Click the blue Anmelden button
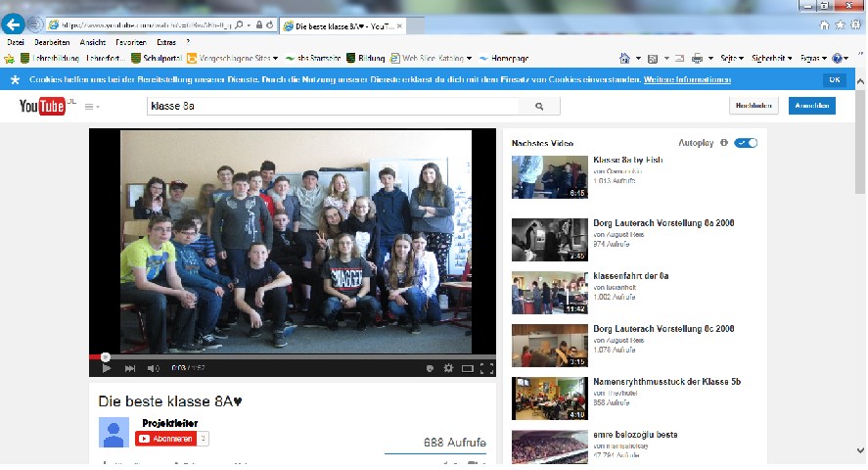 pos(812,106)
